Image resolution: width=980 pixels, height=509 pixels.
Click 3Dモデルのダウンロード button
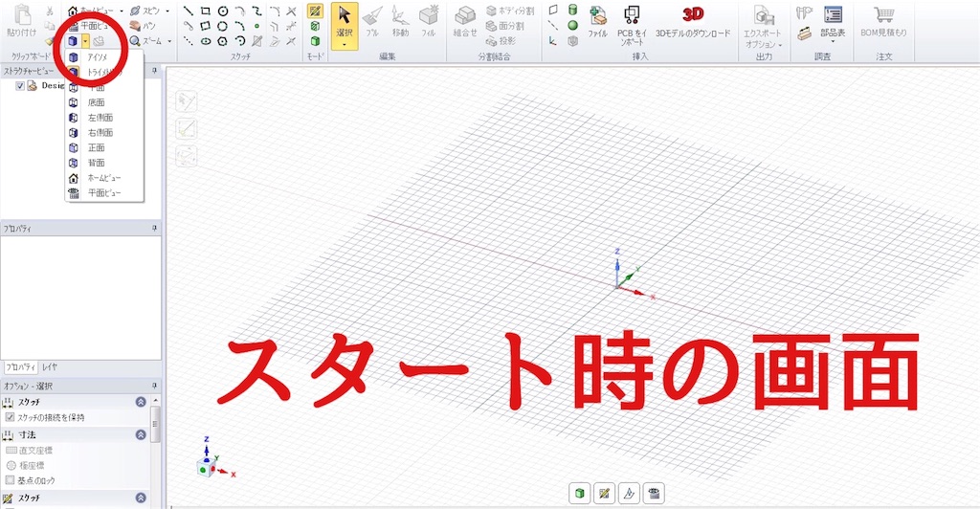(693, 21)
